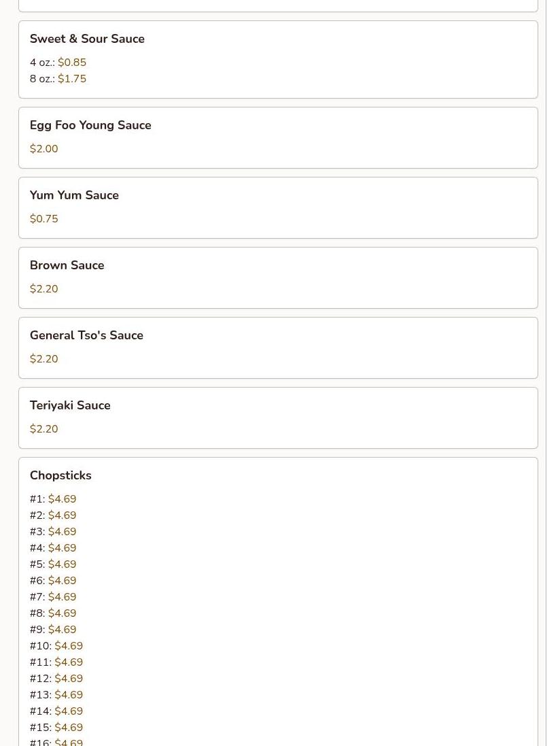The width and height of the screenshot is (560, 746).
Task: Select the Sweet & Sour Sauce item
Action: pos(278,59)
